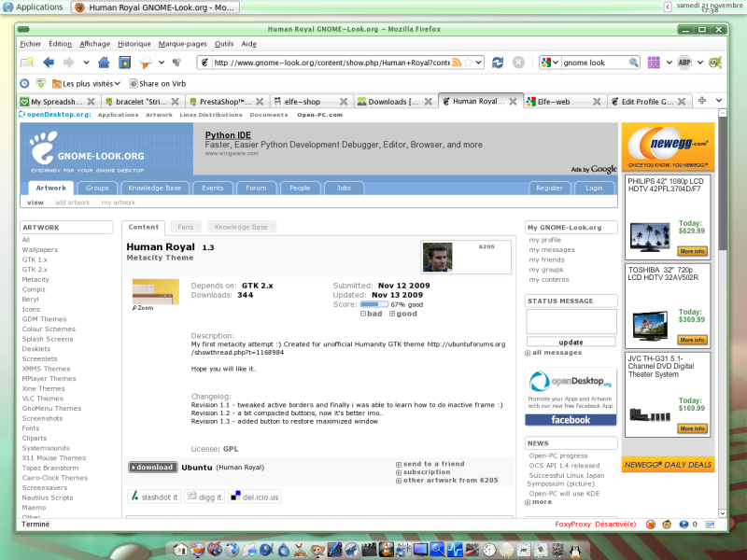Click the Login button

click(x=594, y=189)
